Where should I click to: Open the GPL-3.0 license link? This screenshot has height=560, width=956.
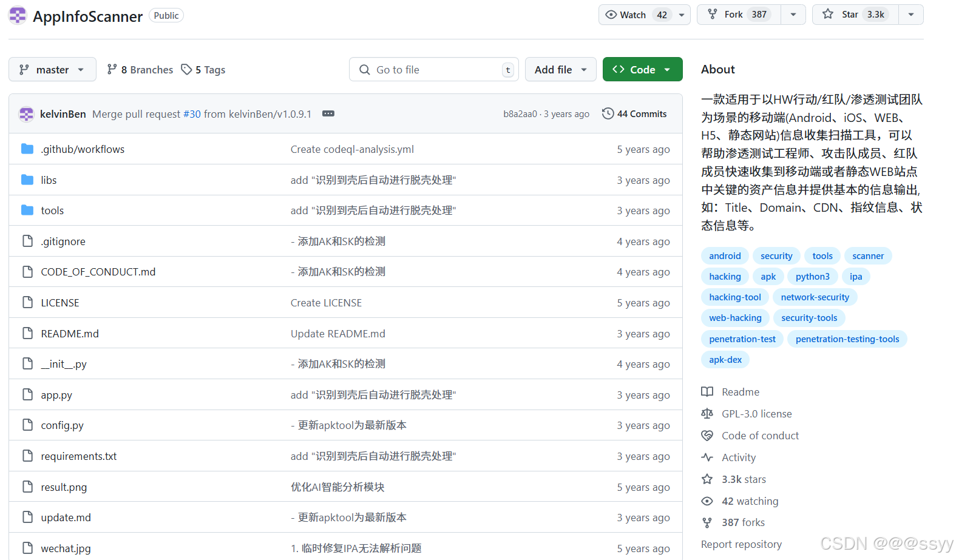click(756, 414)
